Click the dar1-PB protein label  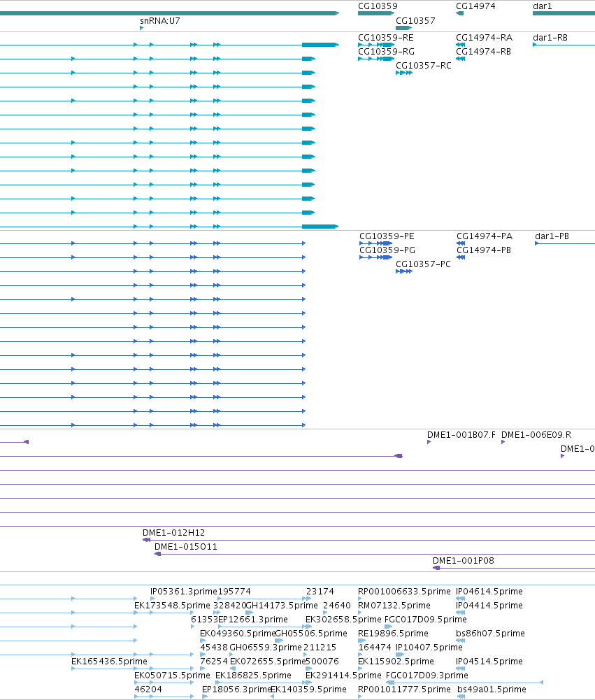(552, 236)
